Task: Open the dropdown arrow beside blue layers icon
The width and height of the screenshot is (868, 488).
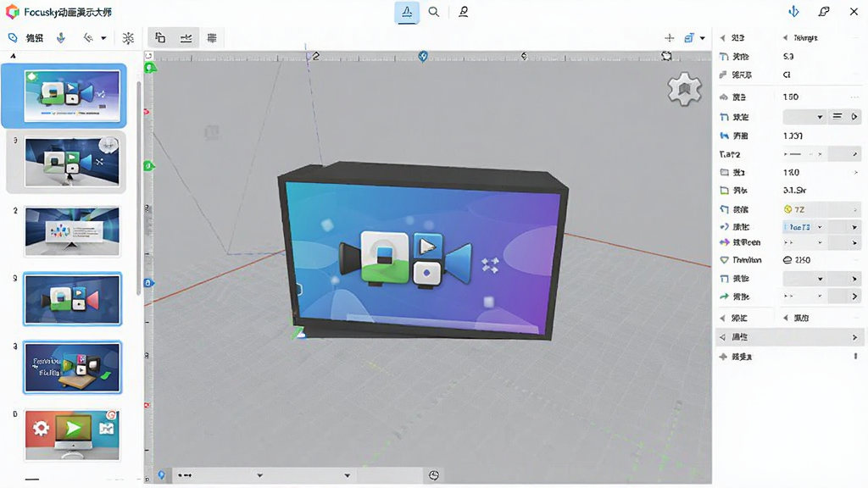Action: point(703,38)
